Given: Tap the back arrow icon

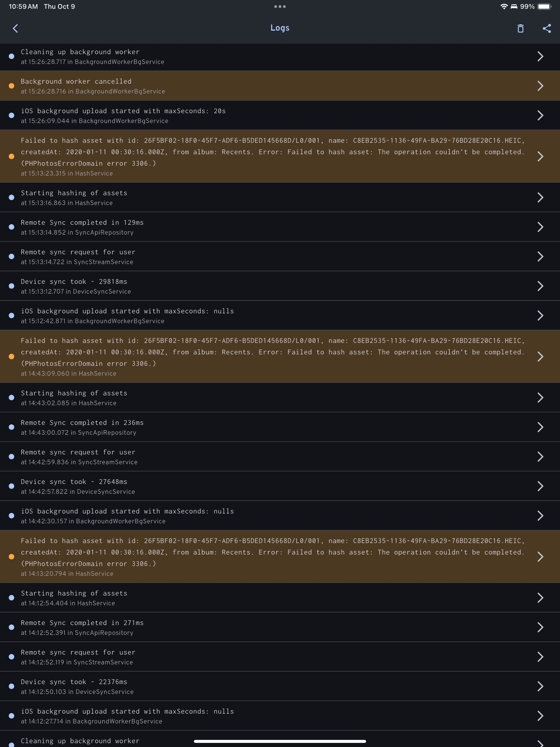Looking at the screenshot, I should tap(16, 28).
